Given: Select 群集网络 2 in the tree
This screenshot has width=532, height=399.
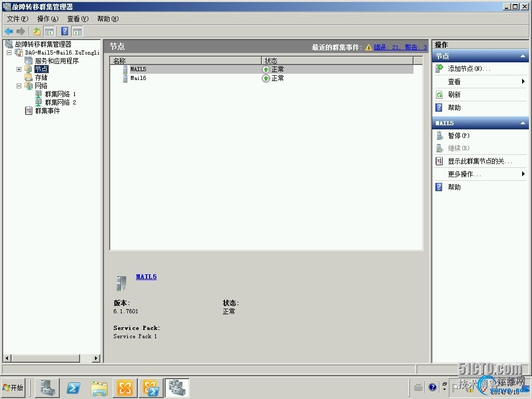Looking at the screenshot, I should (60, 102).
